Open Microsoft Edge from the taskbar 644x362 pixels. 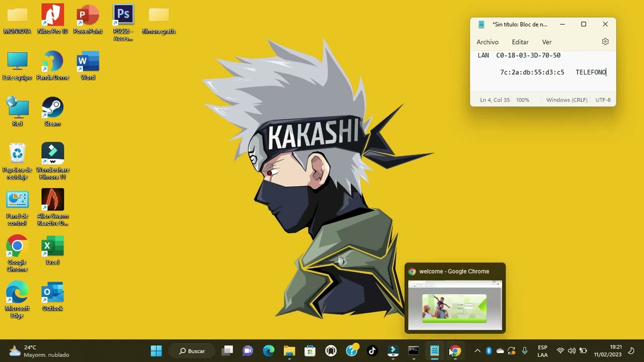coord(269,351)
